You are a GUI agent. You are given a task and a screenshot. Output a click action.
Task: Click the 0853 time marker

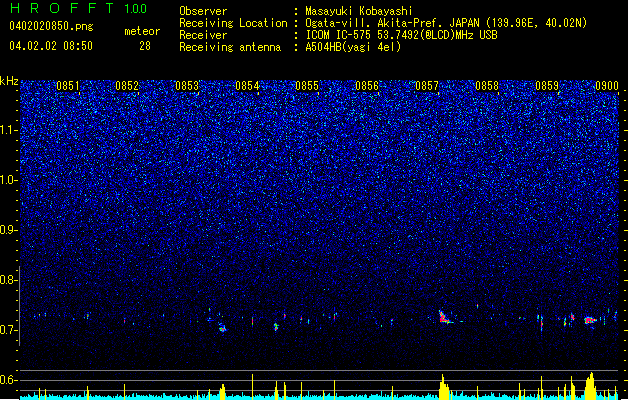[x=187, y=86]
